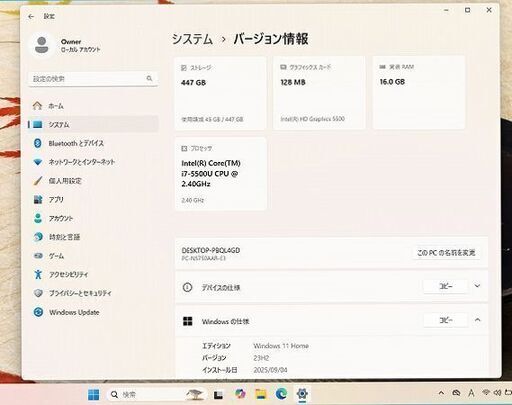Click the taskbar 検索 search box
512x405 pixels.
[x=157, y=395]
